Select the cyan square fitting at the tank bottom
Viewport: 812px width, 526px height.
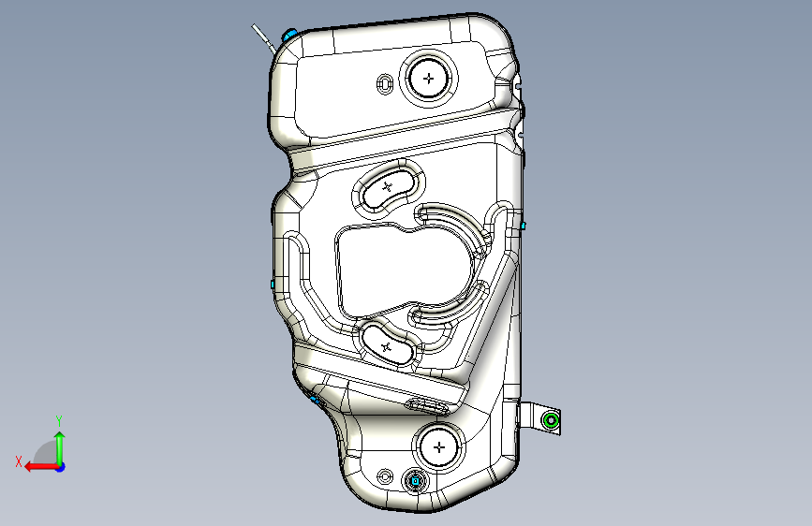(415, 481)
